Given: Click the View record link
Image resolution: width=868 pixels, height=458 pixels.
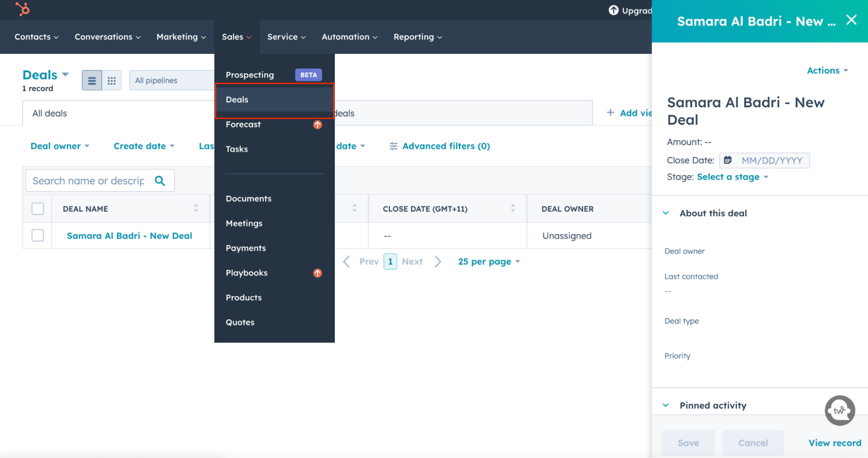Looking at the screenshot, I should click(x=835, y=443).
